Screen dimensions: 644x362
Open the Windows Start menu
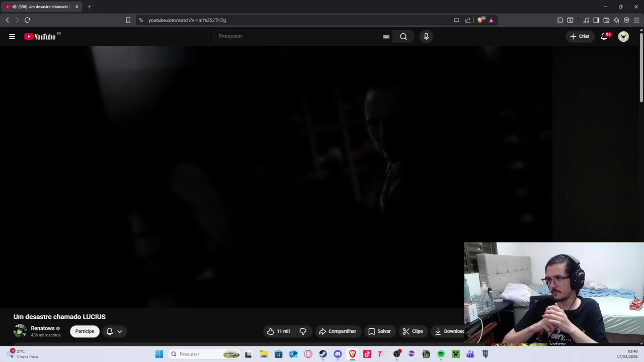coord(159,354)
